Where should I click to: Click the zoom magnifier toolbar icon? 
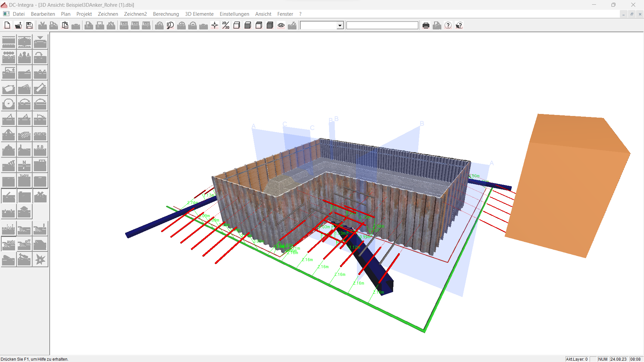(170, 25)
